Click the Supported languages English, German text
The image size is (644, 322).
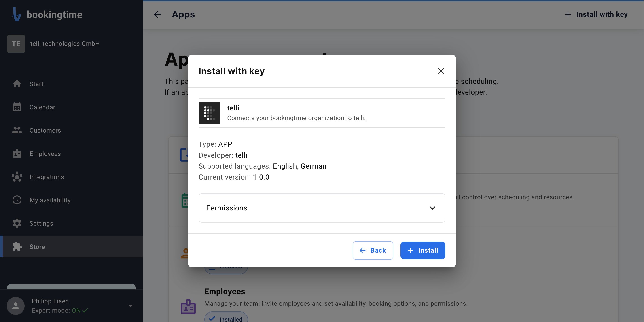263,166
